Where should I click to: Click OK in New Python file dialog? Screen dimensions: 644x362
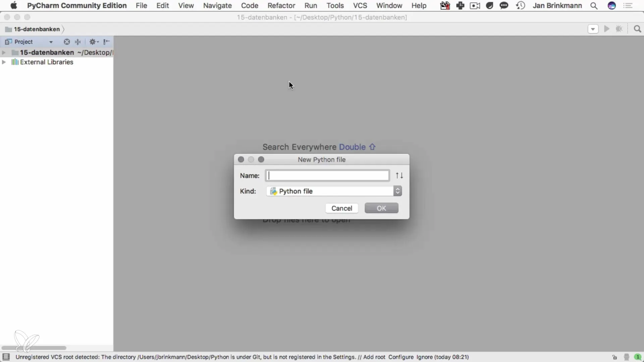[381, 208]
